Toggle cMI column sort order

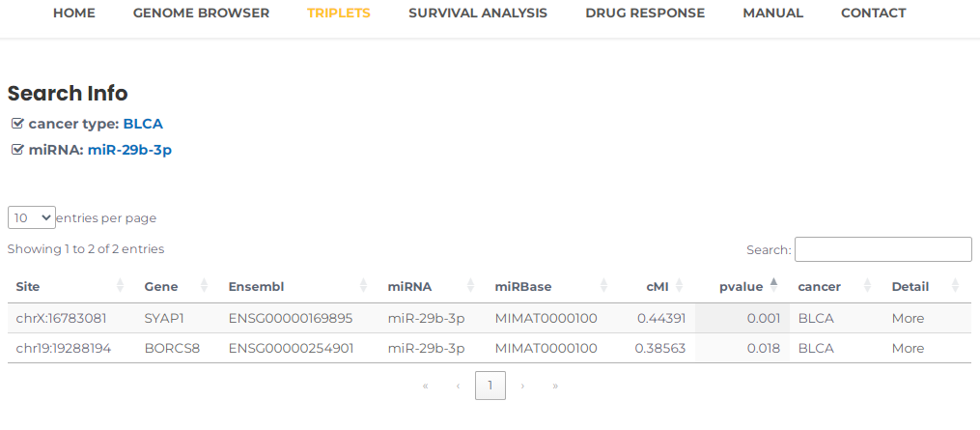pos(680,286)
